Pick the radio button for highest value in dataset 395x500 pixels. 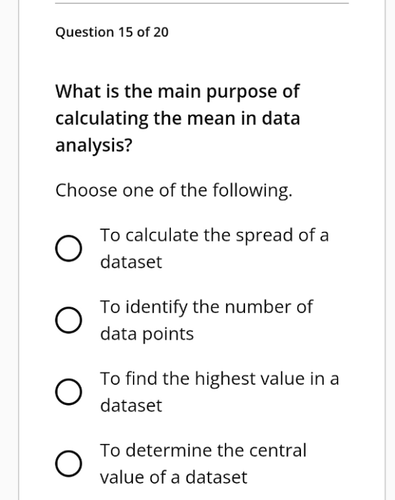pyautogui.click(x=68, y=392)
